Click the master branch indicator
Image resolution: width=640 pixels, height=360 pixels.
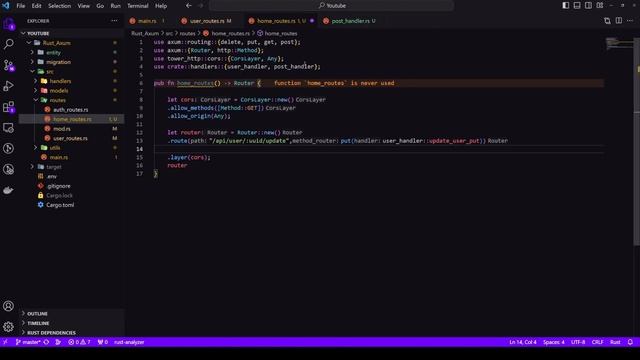pos(27,342)
